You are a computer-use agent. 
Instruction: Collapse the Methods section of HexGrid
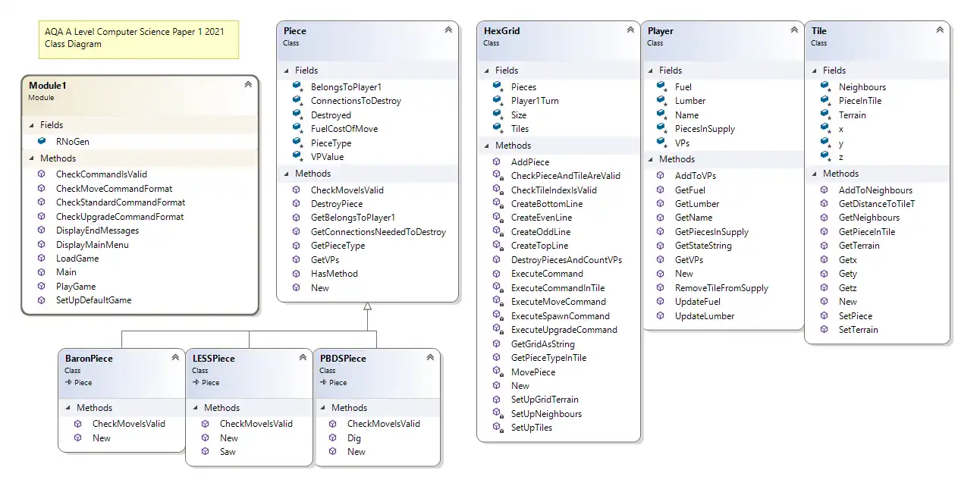(485, 145)
